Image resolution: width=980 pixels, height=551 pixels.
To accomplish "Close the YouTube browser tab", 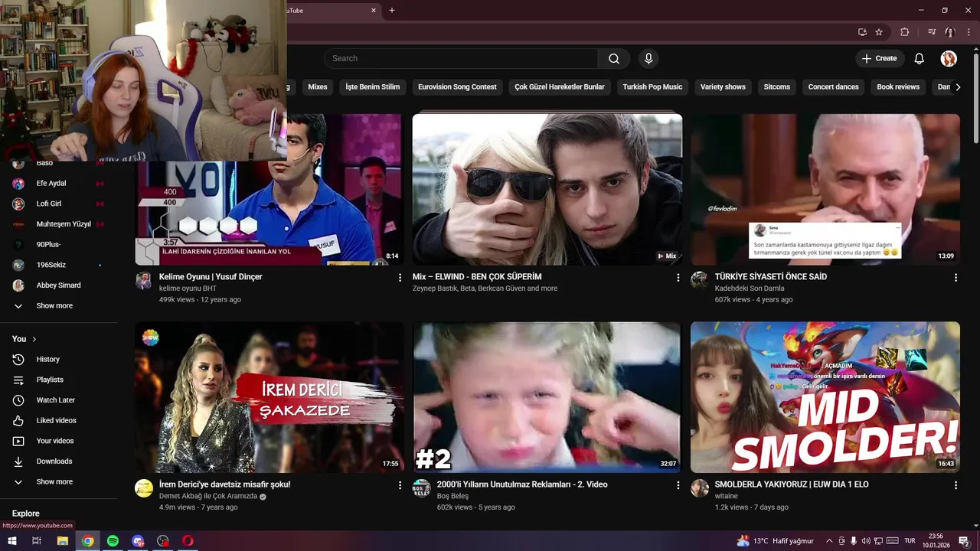I will (x=374, y=10).
